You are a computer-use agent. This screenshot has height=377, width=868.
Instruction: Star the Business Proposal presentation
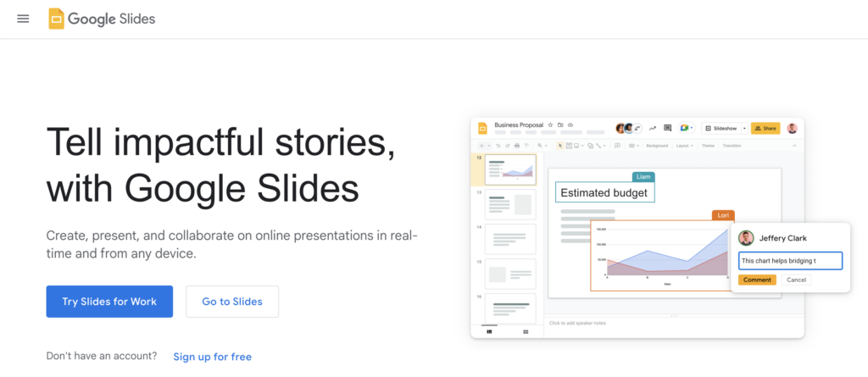[x=550, y=125]
